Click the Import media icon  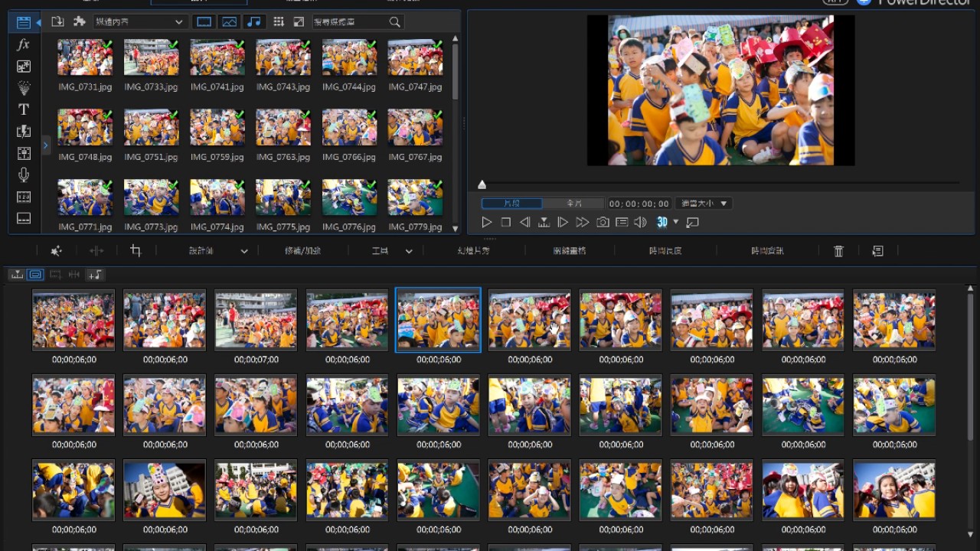coord(57,21)
